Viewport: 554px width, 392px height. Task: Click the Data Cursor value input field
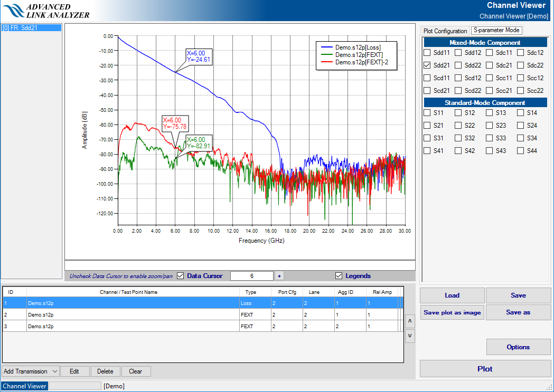[252, 276]
